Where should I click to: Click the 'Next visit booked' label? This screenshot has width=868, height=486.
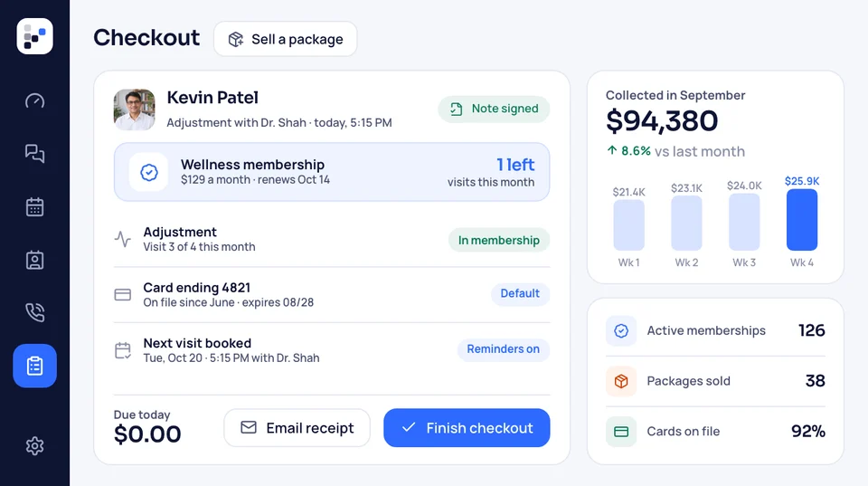coord(197,343)
